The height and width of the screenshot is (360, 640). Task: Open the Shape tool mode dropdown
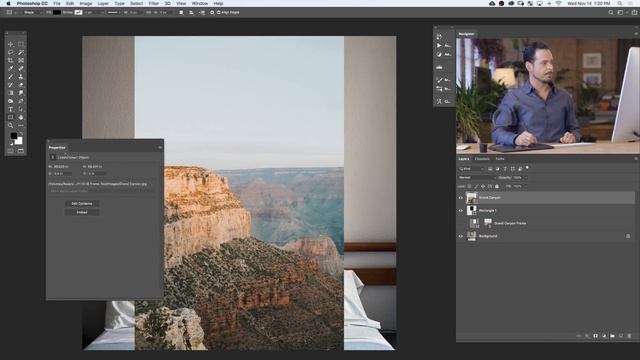32,13
